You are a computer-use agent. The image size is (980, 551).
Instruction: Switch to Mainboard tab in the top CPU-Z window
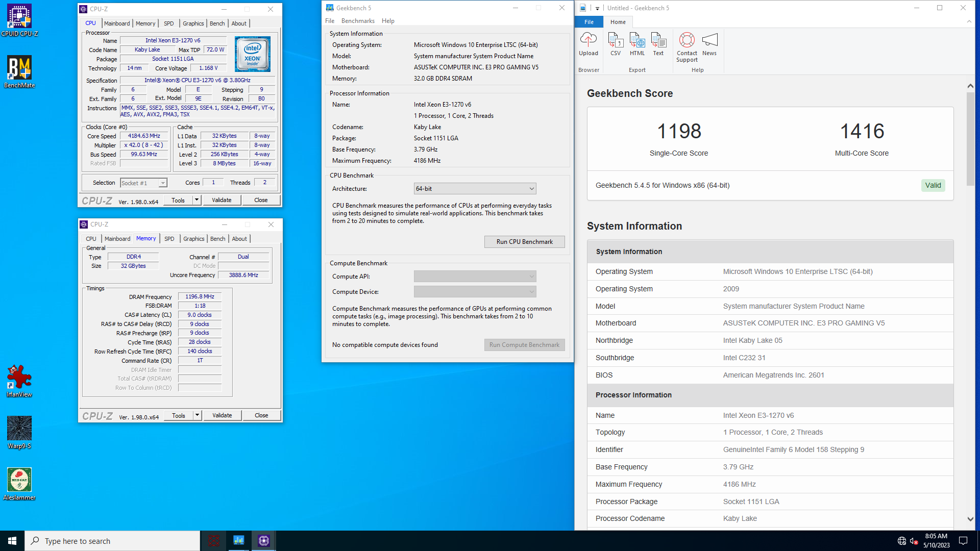click(117, 23)
